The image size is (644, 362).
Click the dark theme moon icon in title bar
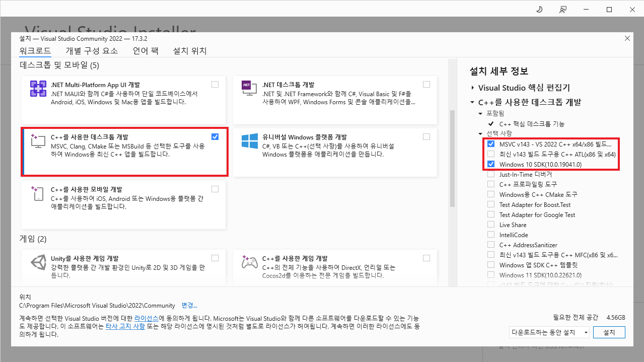pos(539,10)
